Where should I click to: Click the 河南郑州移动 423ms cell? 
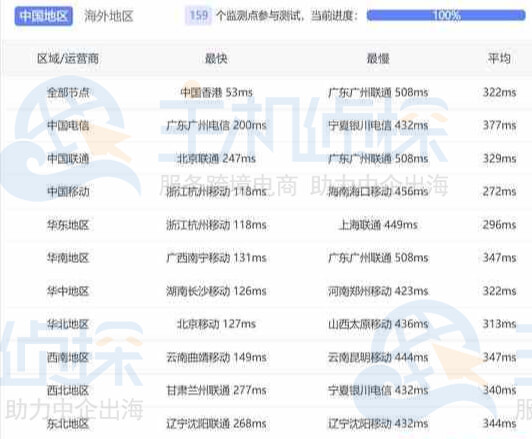point(378,291)
